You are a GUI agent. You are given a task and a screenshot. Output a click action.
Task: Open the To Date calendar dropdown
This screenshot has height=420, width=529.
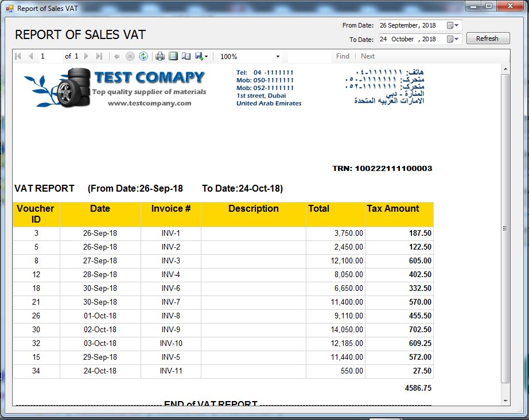[x=453, y=39]
